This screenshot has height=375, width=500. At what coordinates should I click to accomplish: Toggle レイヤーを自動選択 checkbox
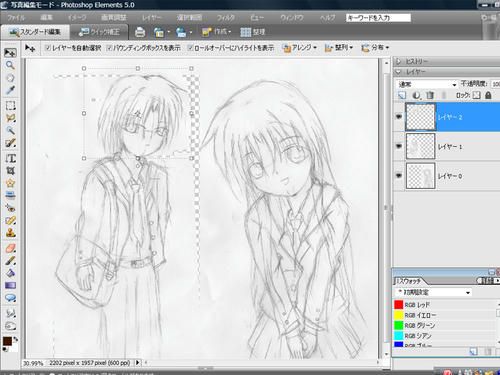48,48
